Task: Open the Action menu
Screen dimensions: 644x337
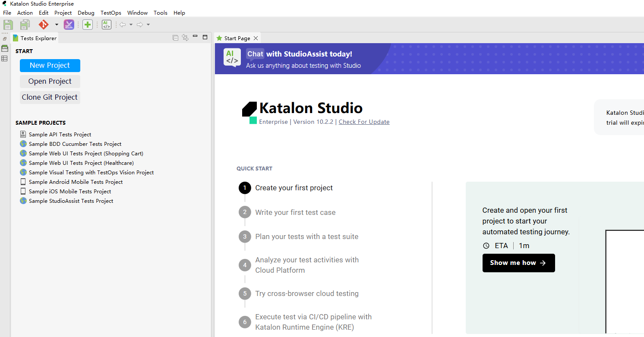Action: 25,13
